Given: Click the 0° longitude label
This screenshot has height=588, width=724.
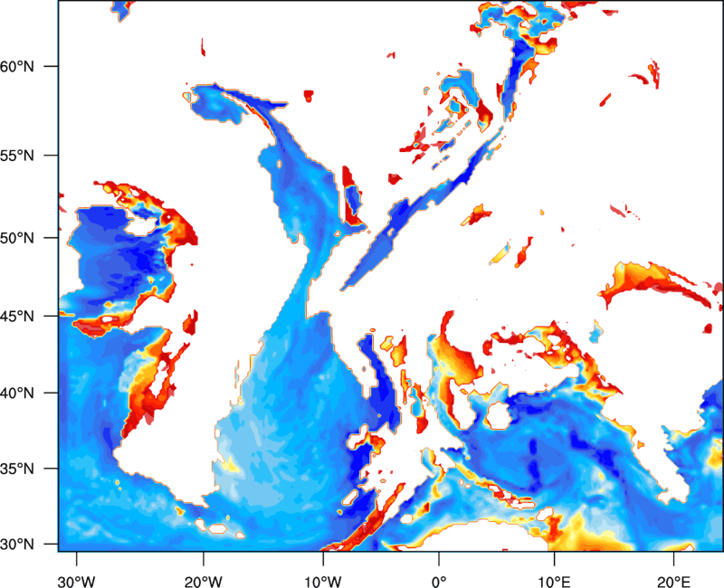Looking at the screenshot, I should (439, 582).
